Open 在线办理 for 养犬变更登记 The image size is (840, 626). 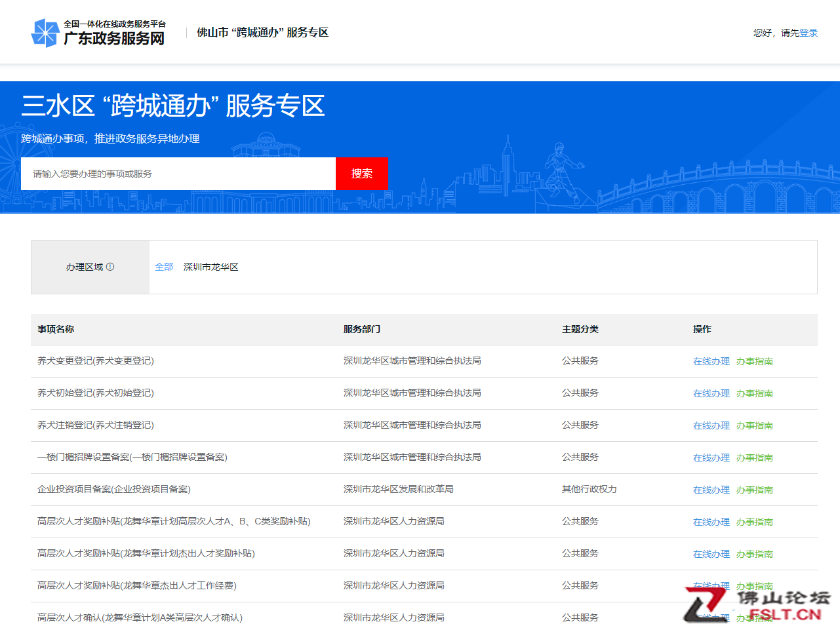pos(711,361)
